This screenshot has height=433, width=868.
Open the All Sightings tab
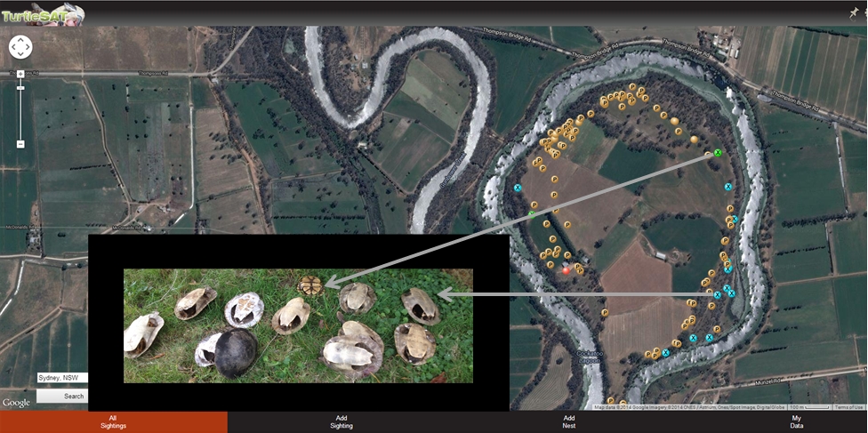[113, 422]
